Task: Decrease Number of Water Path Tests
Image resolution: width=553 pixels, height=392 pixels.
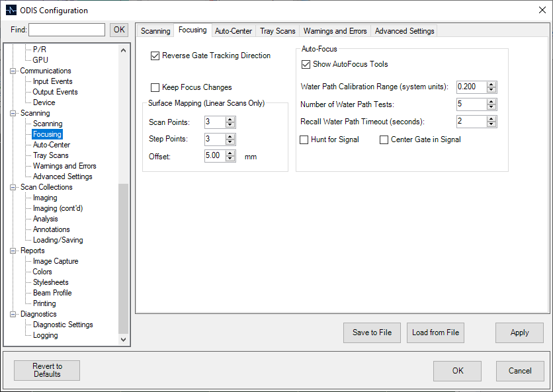Action: tap(491, 108)
